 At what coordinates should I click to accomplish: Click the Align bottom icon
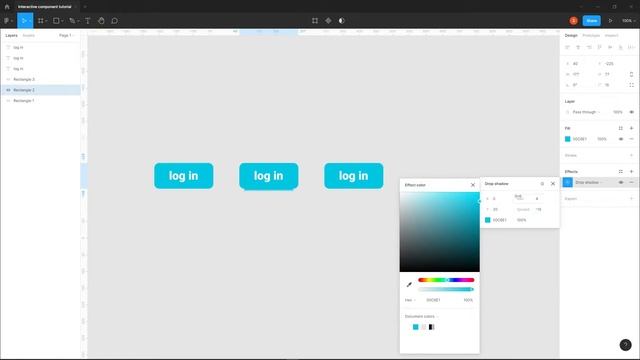coord(620,47)
